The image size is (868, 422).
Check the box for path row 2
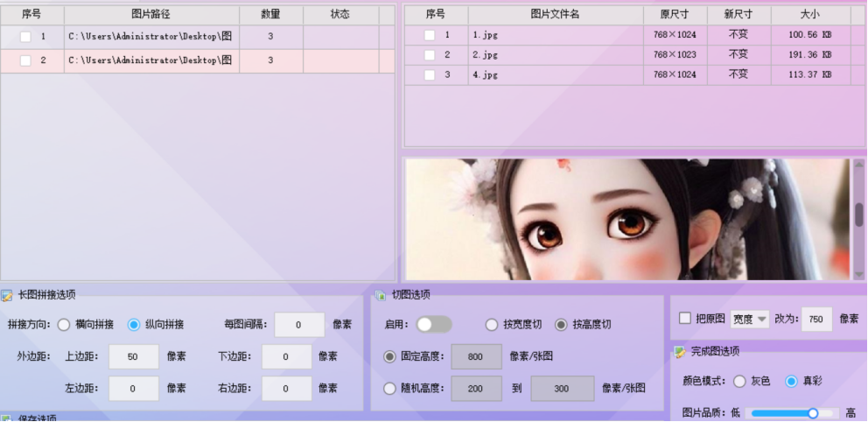[25, 61]
